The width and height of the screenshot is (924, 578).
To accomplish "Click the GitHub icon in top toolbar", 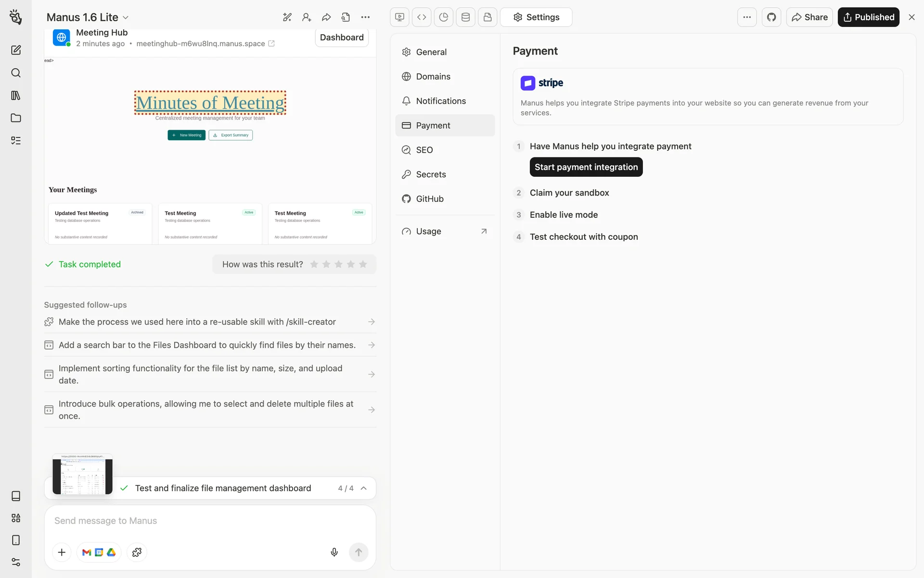I will pyautogui.click(x=771, y=17).
